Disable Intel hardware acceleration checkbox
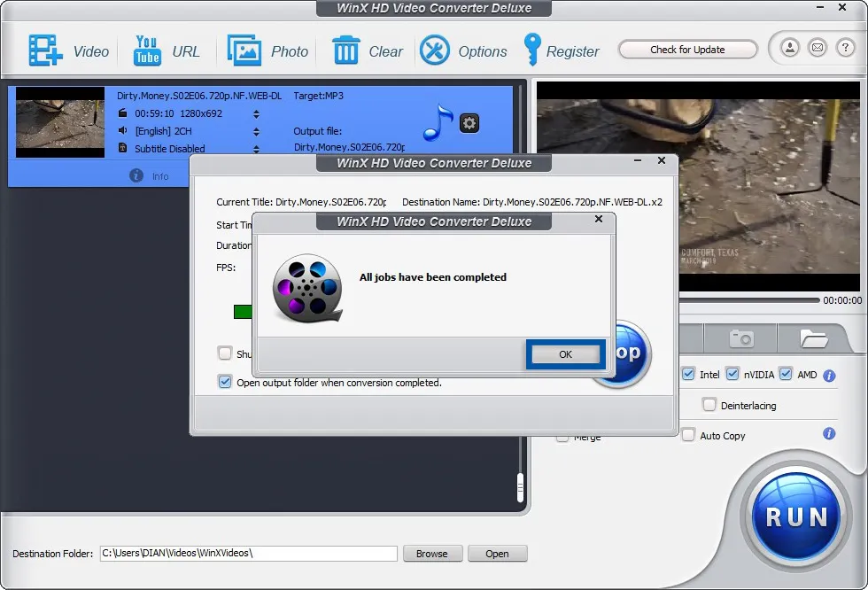The height and width of the screenshot is (590, 868). pos(688,375)
